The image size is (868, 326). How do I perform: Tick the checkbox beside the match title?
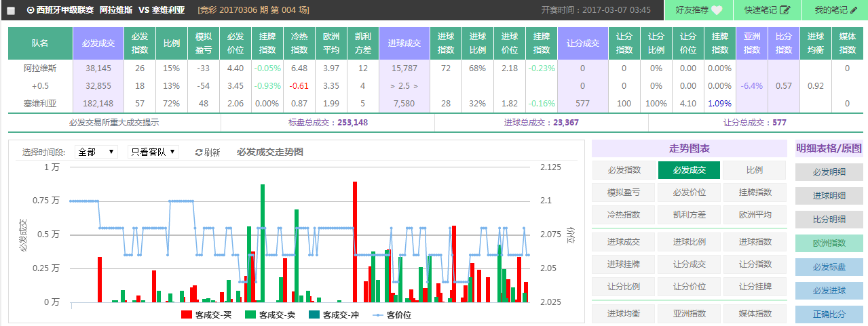click(x=11, y=11)
